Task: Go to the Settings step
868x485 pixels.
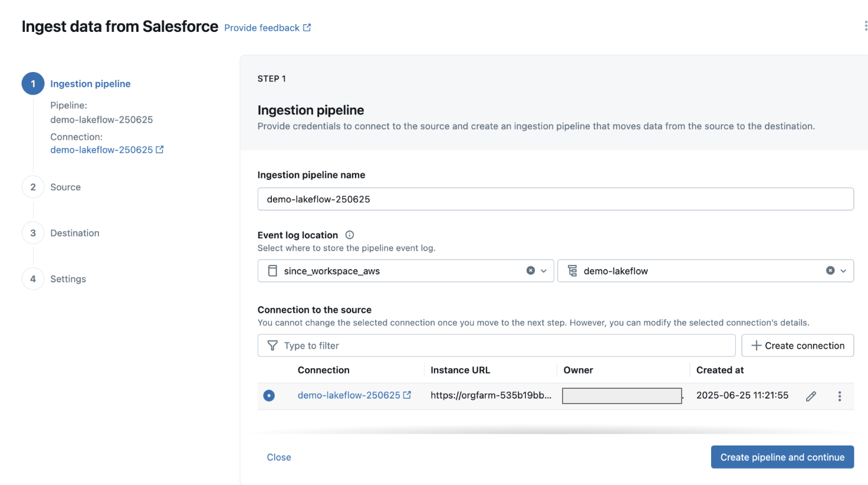Action: pos(69,278)
